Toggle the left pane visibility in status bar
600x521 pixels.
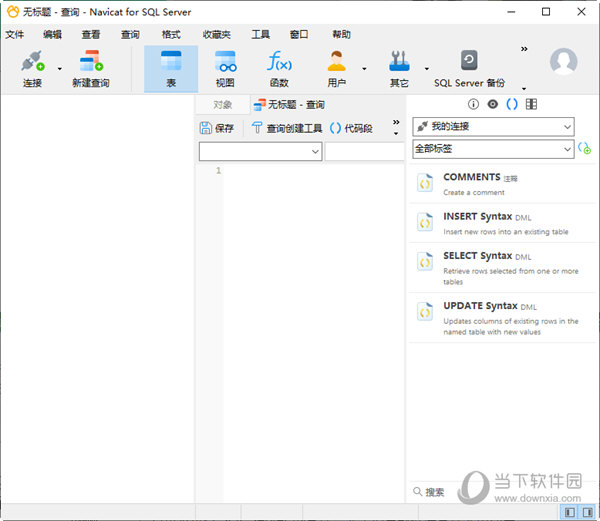pos(569,512)
